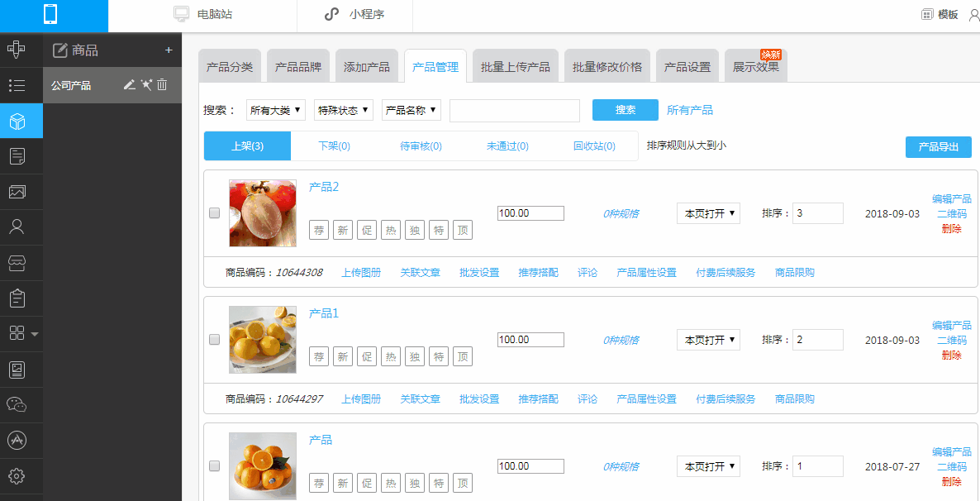This screenshot has width=980, height=501.
Task: Toggle the 特 tag on 产品1
Action: (439, 356)
